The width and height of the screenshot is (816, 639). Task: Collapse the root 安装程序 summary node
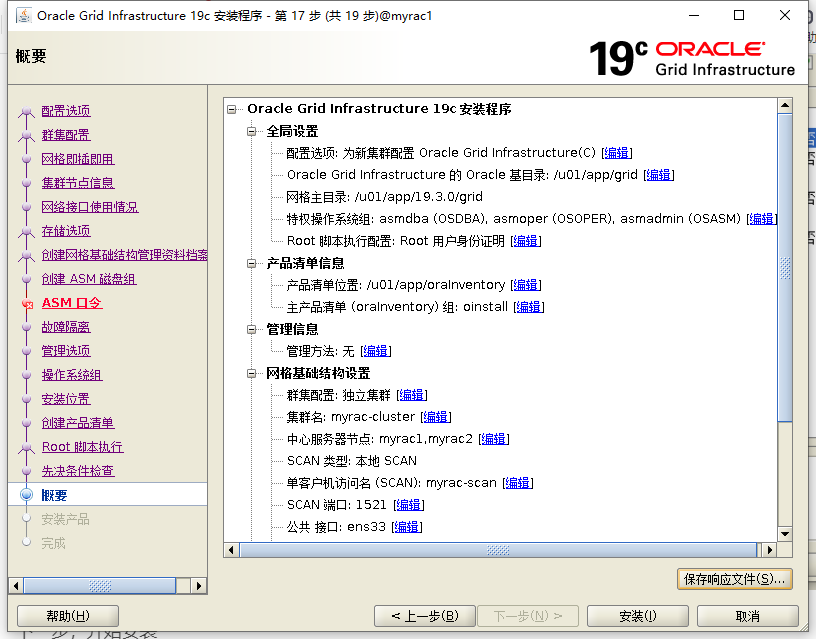point(231,108)
